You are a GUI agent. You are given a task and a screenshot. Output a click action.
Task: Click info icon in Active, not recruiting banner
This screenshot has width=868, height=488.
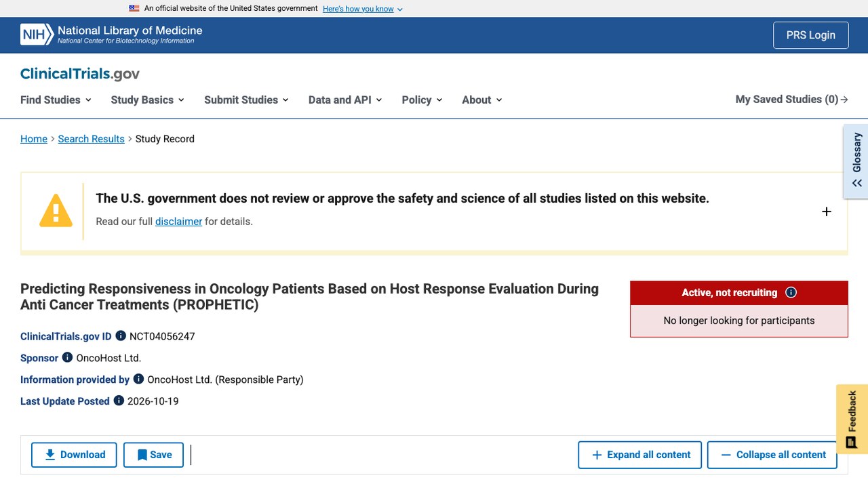click(x=791, y=292)
